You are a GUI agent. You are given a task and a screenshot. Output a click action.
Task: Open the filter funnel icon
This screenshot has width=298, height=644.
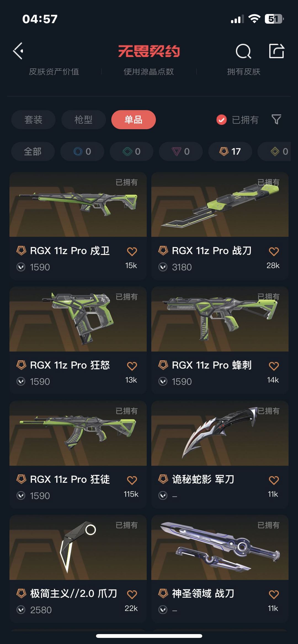[x=276, y=120]
